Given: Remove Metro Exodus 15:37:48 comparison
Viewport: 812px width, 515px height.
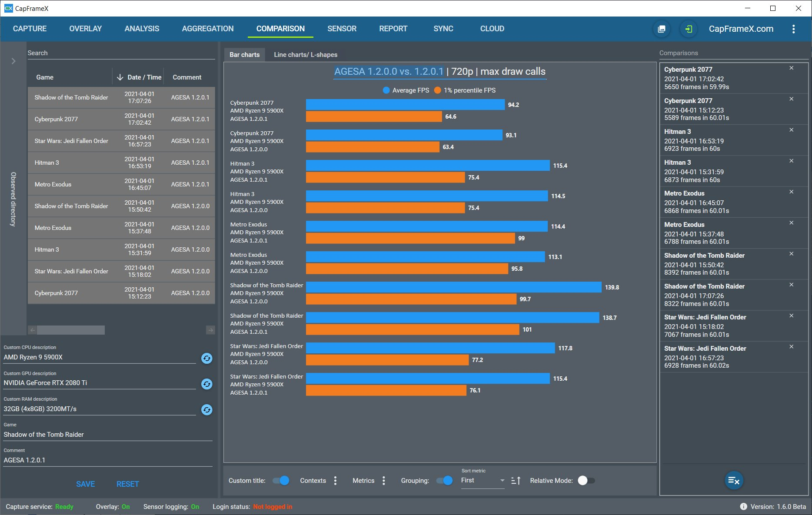Looking at the screenshot, I should [x=792, y=223].
